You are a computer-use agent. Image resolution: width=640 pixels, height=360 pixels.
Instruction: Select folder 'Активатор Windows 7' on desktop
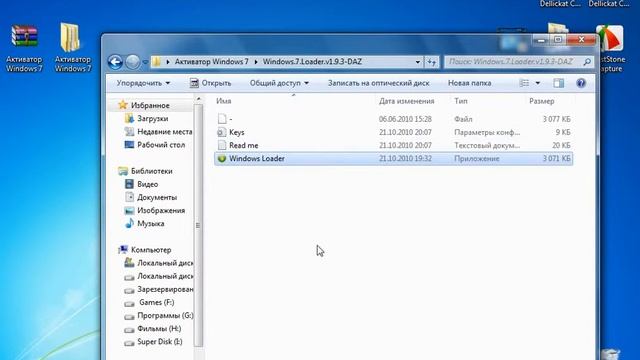72,48
